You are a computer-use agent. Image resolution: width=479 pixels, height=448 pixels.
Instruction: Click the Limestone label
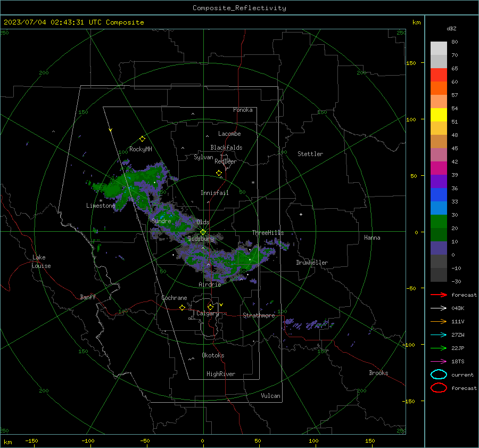pyautogui.click(x=101, y=206)
